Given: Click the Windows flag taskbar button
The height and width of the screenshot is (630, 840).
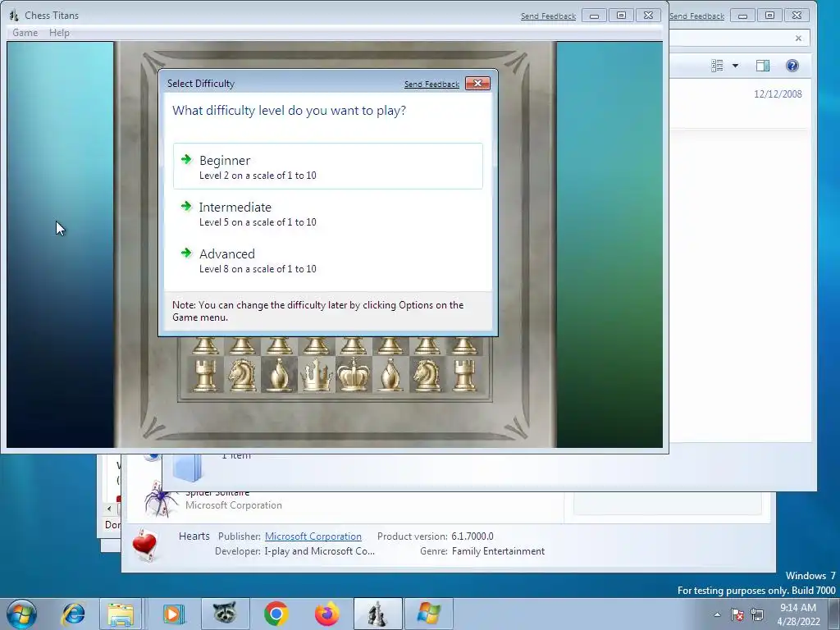Looking at the screenshot, I should (428, 614).
